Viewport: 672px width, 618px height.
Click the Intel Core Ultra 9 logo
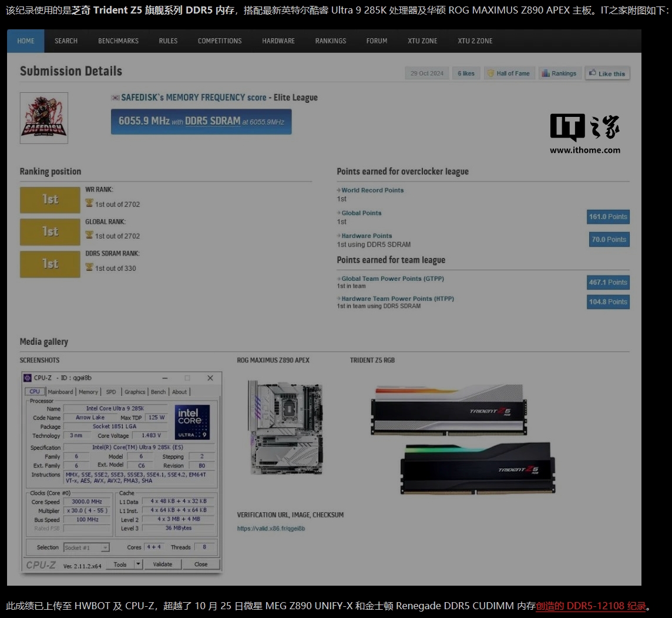pyautogui.click(x=193, y=422)
